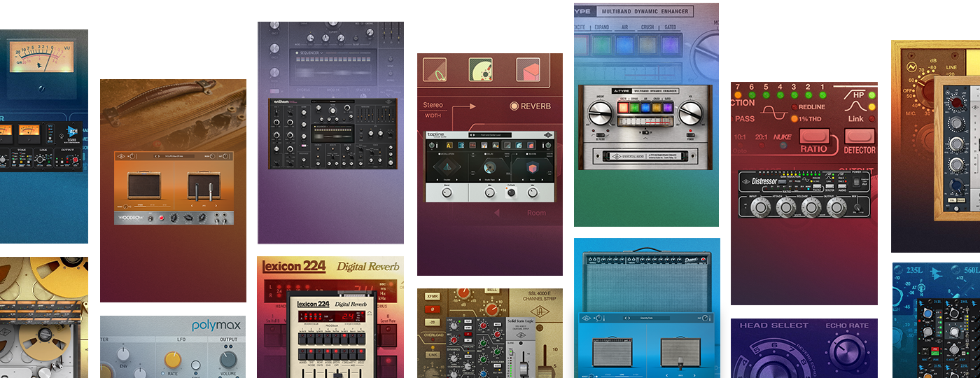Select the REVERB radio button
This screenshot has width=980, height=378.
(514, 106)
